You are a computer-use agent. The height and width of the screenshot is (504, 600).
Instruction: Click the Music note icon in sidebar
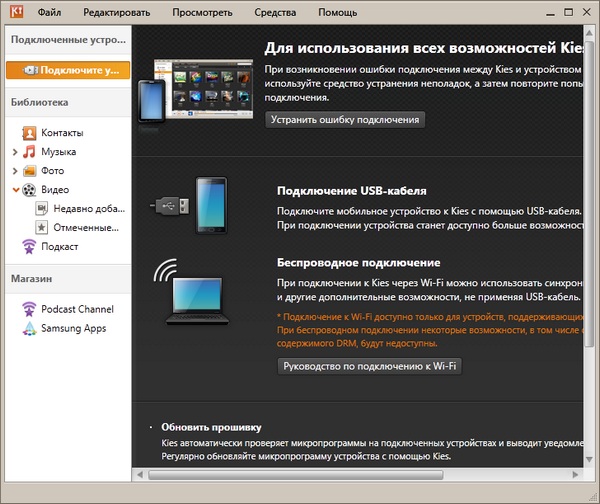pos(30,152)
